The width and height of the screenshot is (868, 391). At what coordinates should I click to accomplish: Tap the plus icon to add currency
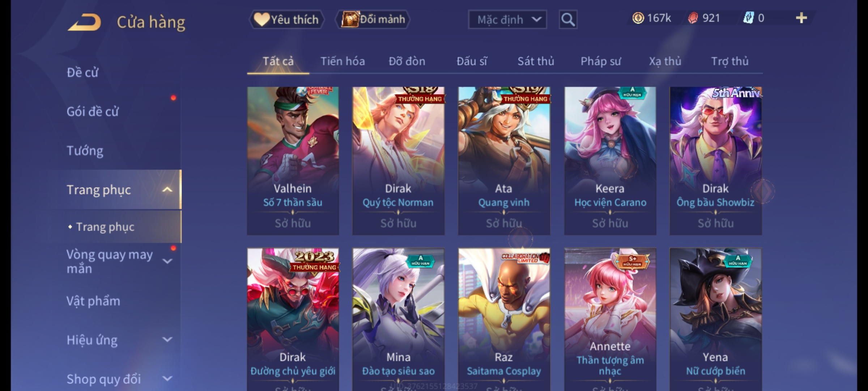801,18
